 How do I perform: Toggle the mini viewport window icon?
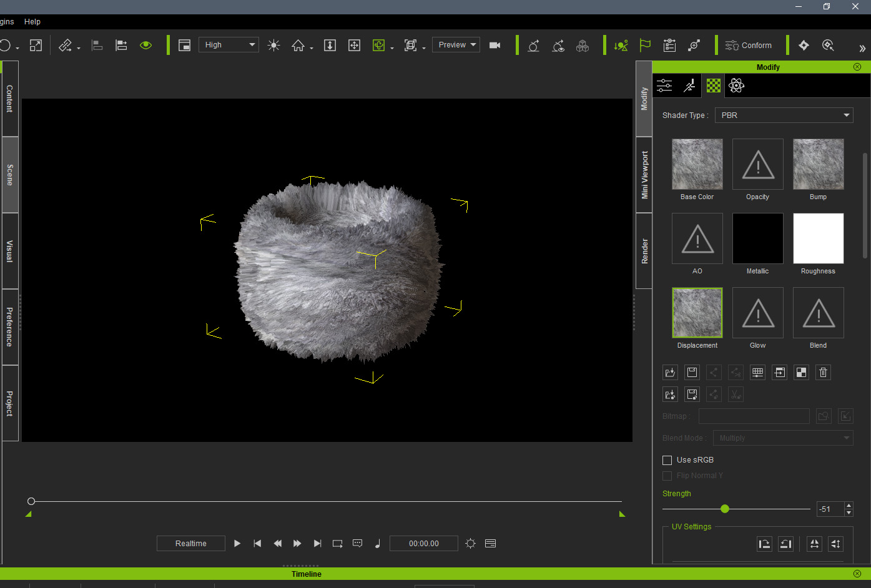click(x=184, y=45)
